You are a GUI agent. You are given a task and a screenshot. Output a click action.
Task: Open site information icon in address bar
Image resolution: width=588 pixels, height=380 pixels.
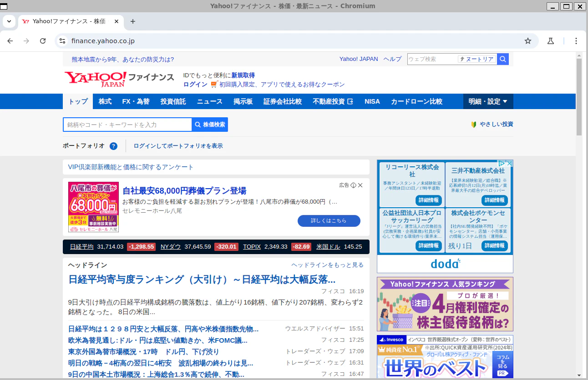coord(62,41)
